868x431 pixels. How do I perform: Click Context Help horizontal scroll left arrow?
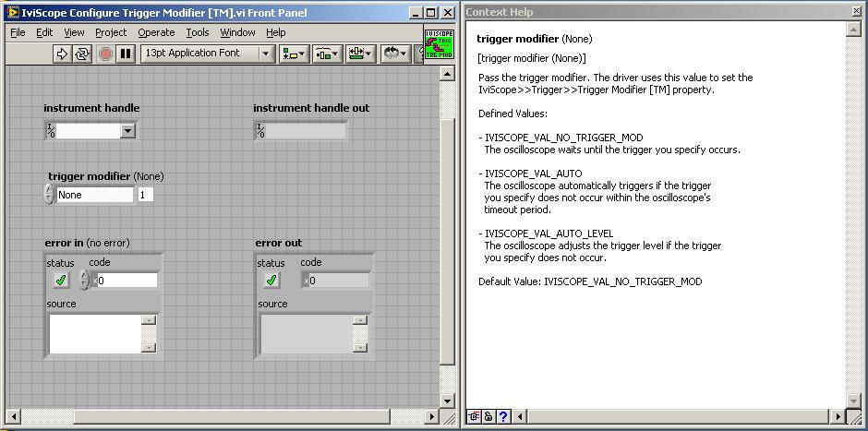[x=520, y=416]
